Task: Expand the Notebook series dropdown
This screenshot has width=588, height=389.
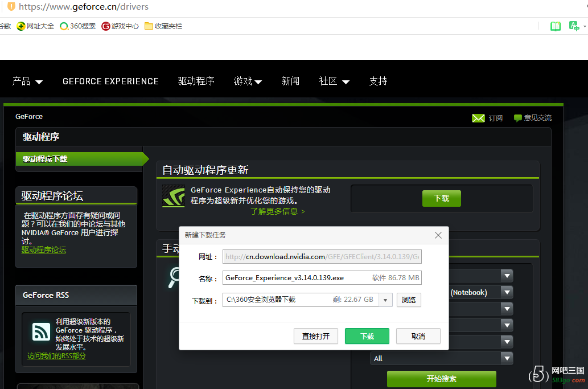Action: tap(507, 293)
